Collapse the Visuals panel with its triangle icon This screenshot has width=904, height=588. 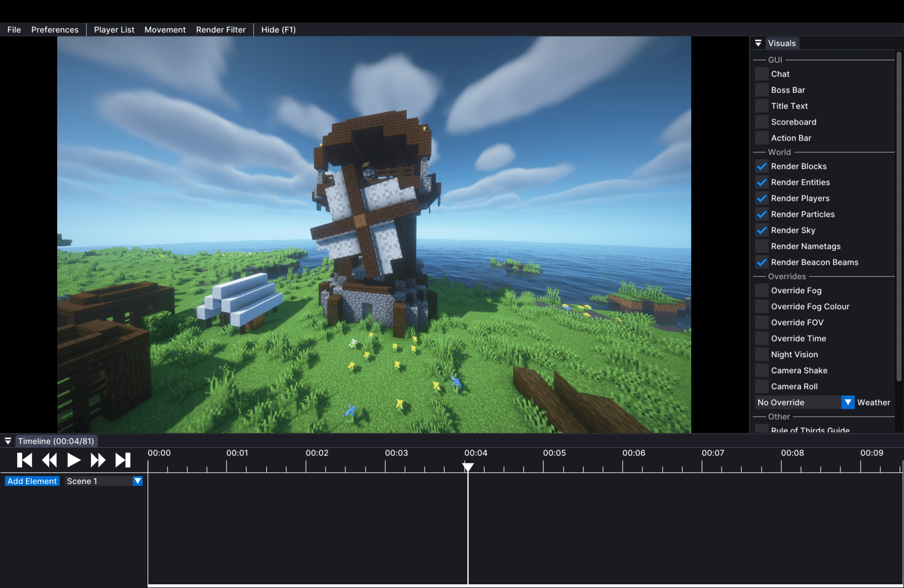[x=758, y=43]
